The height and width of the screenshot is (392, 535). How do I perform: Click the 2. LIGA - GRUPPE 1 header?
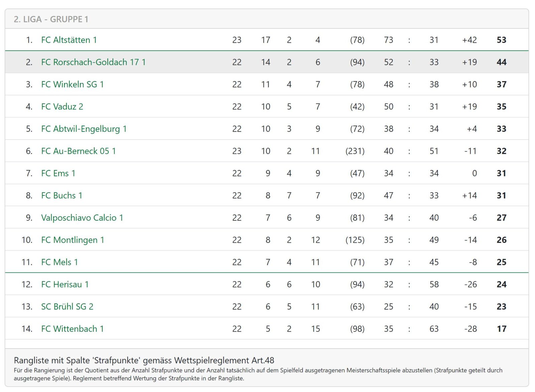point(51,19)
